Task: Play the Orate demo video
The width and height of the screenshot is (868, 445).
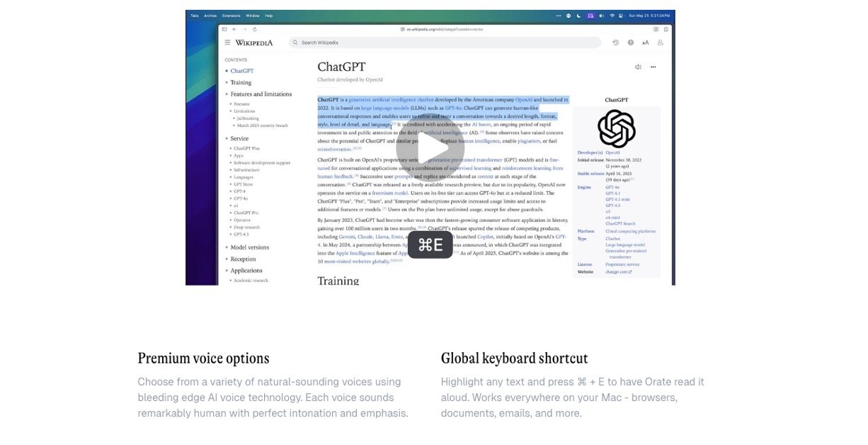Action: point(430,149)
